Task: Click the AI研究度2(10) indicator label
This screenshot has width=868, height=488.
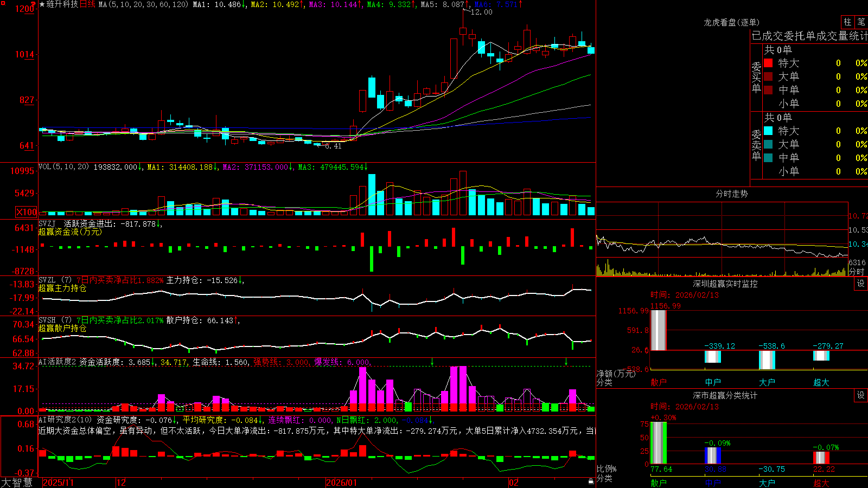Action: 66,420
